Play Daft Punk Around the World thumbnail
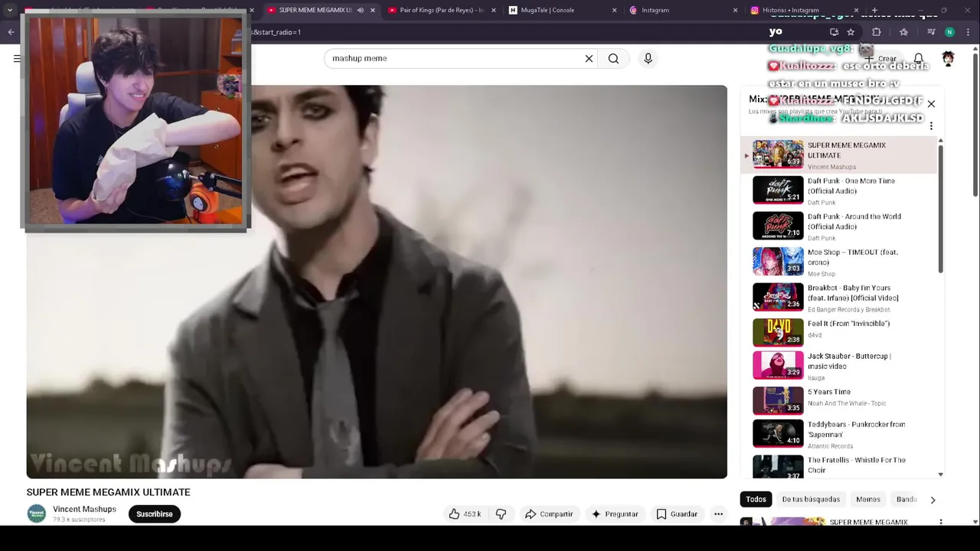 click(x=778, y=226)
